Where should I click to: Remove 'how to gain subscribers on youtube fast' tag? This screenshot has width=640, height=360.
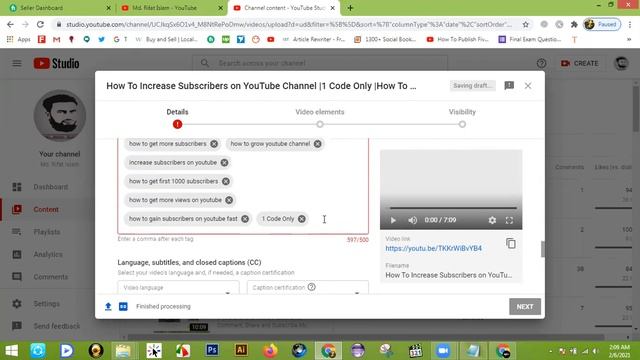(245, 219)
